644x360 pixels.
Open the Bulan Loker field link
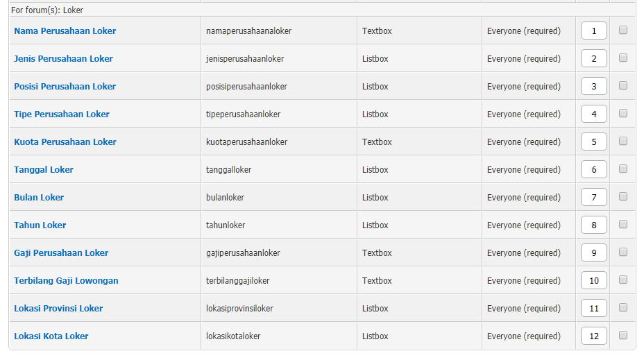click(39, 198)
